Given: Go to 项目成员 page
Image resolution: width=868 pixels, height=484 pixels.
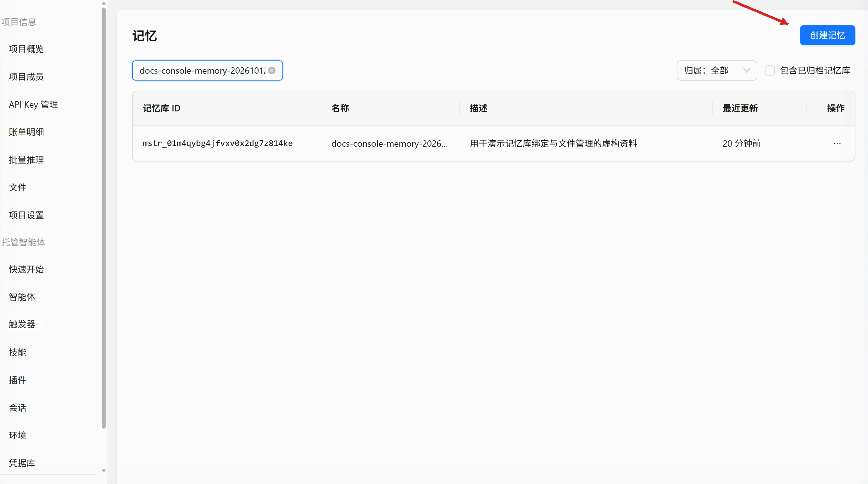Looking at the screenshot, I should pos(26,76).
